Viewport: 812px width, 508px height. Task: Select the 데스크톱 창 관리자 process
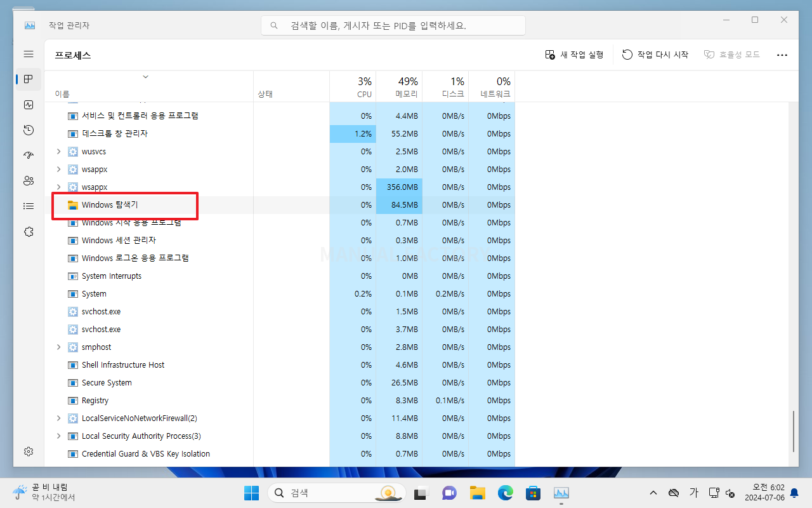point(280,134)
